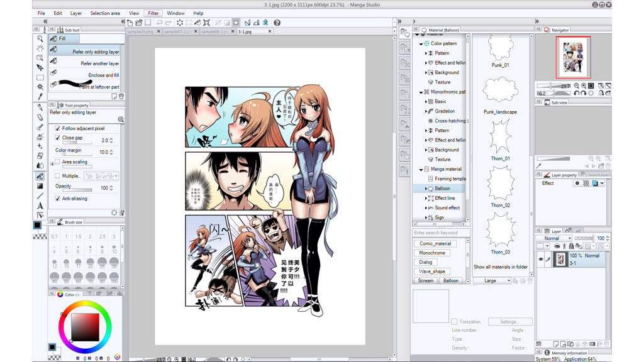Collapse the Color pattern tree folder

point(421,43)
